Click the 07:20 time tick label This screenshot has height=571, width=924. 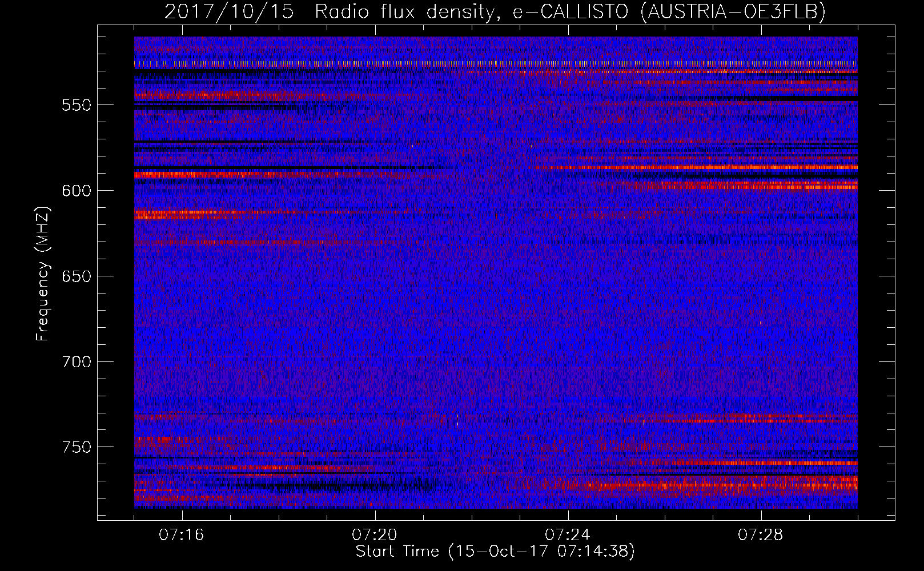[374, 535]
